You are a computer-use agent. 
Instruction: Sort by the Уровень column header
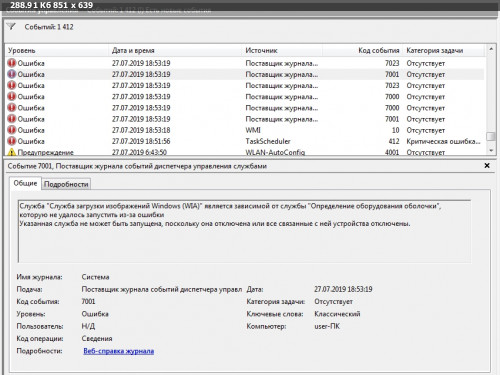[x=57, y=50]
